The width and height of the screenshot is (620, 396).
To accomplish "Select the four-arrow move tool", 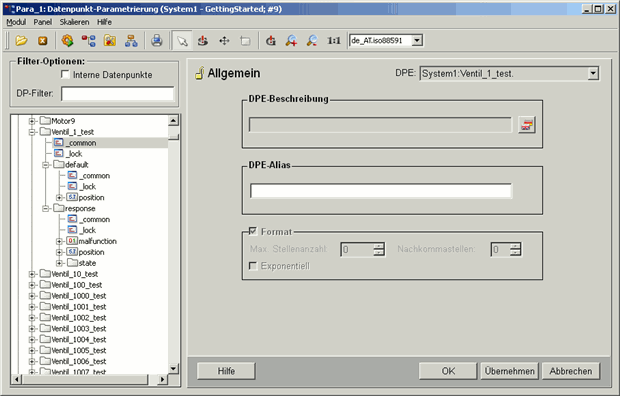I will point(224,40).
